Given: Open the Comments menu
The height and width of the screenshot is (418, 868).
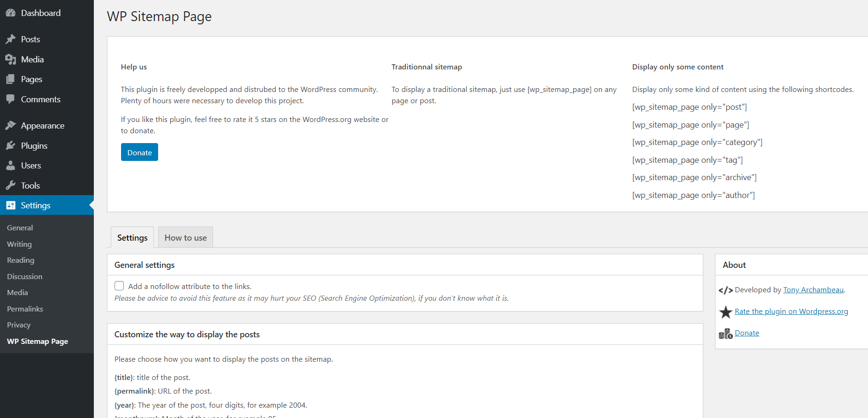Looking at the screenshot, I should [x=41, y=99].
